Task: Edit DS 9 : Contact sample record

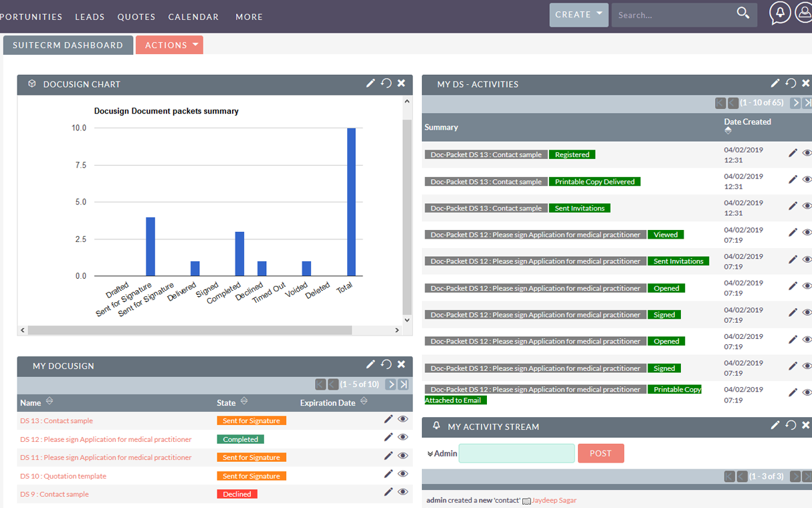Action: (x=388, y=492)
